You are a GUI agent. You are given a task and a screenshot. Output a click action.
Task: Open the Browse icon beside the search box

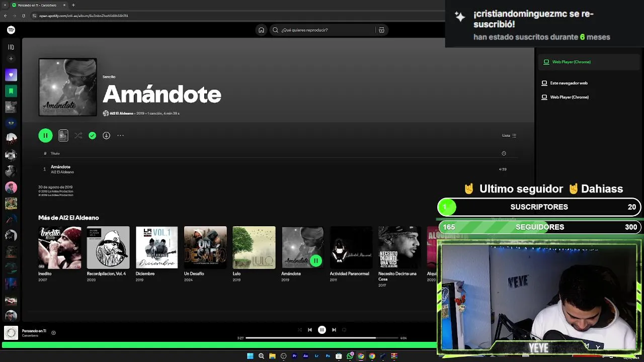tap(381, 30)
